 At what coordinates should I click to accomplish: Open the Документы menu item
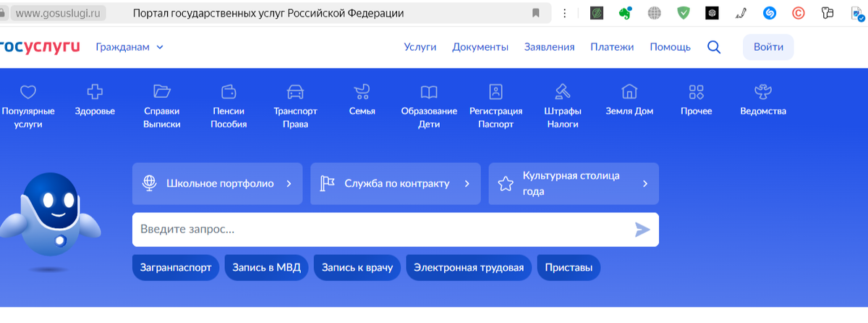point(480,47)
